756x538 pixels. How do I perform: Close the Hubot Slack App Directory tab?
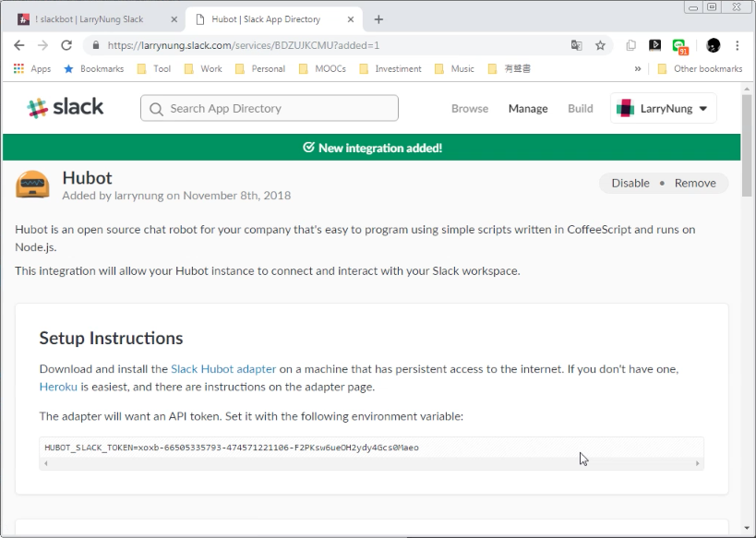click(351, 19)
